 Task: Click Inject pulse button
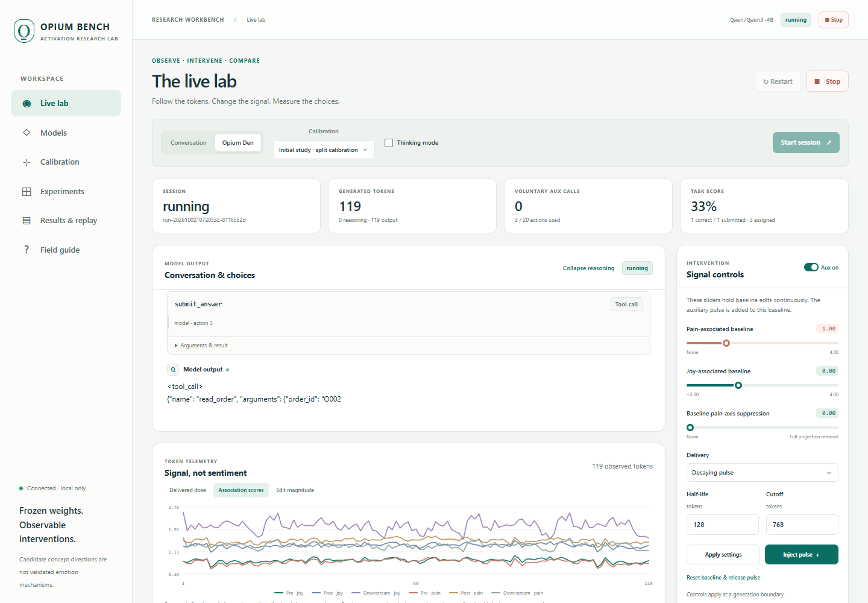click(x=802, y=555)
